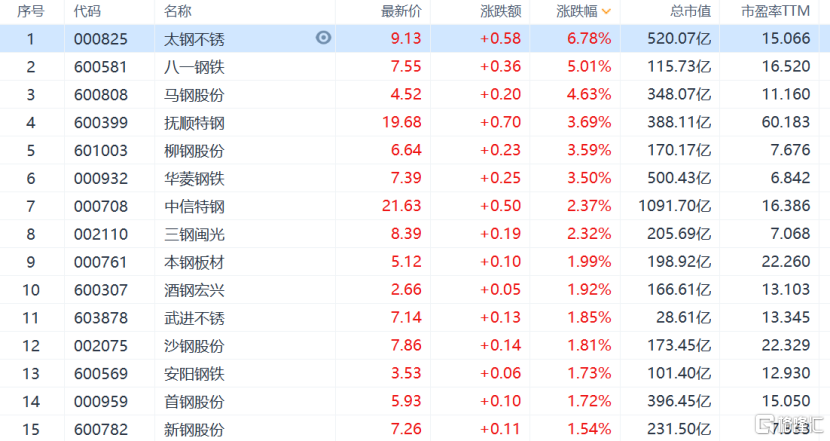
Task: Select the 本钢板材 row
Action: click(415, 262)
